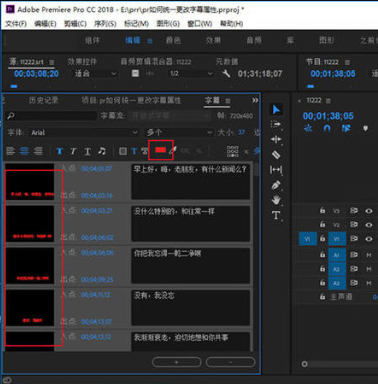The height and width of the screenshot is (384, 378).
Task: Click source timecode 00;03;08;20
Action: (36, 74)
